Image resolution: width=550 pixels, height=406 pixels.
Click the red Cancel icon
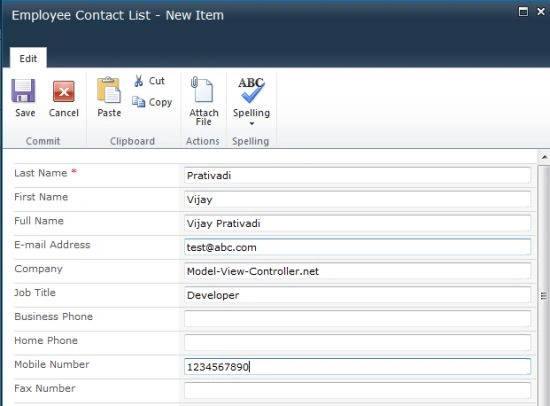pyautogui.click(x=63, y=91)
